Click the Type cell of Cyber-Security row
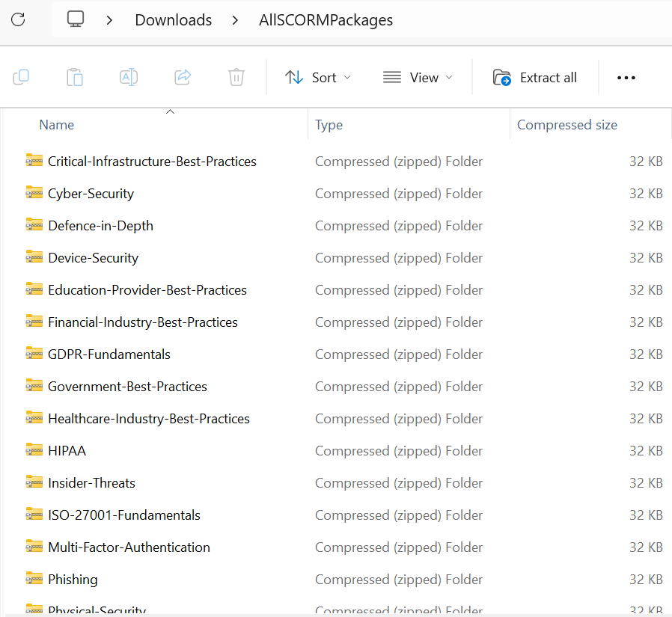This screenshot has width=672, height=617. [399, 194]
